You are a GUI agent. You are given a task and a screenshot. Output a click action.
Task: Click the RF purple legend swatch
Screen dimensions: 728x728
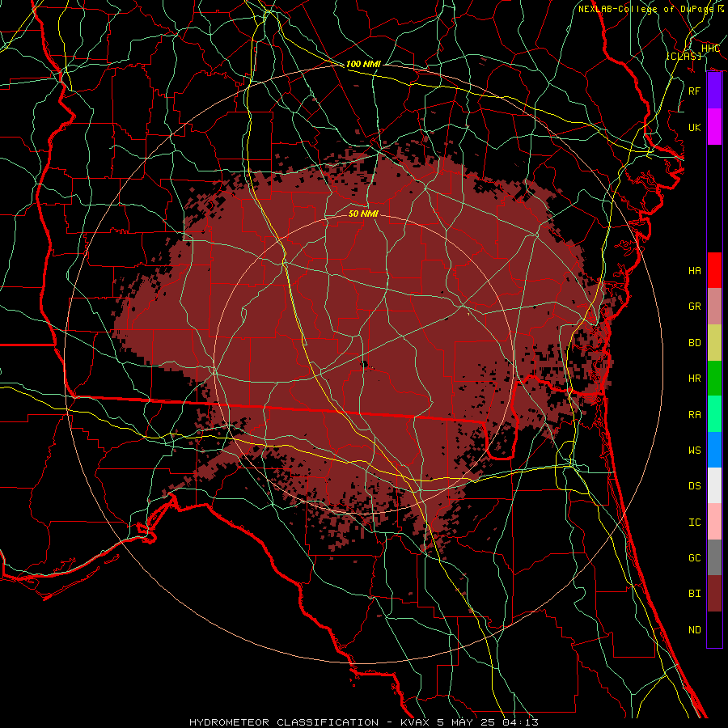point(714,91)
